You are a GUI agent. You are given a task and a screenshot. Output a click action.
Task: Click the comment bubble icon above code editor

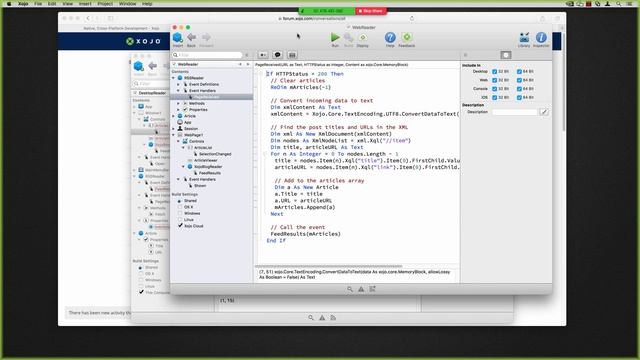tap(278, 55)
